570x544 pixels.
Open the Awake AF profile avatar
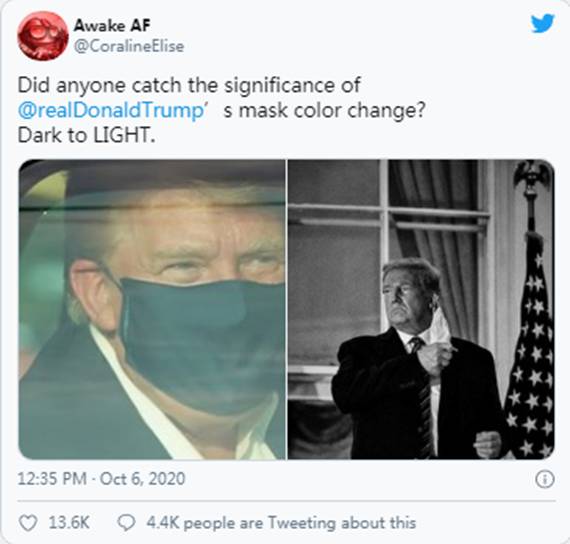coord(43,36)
